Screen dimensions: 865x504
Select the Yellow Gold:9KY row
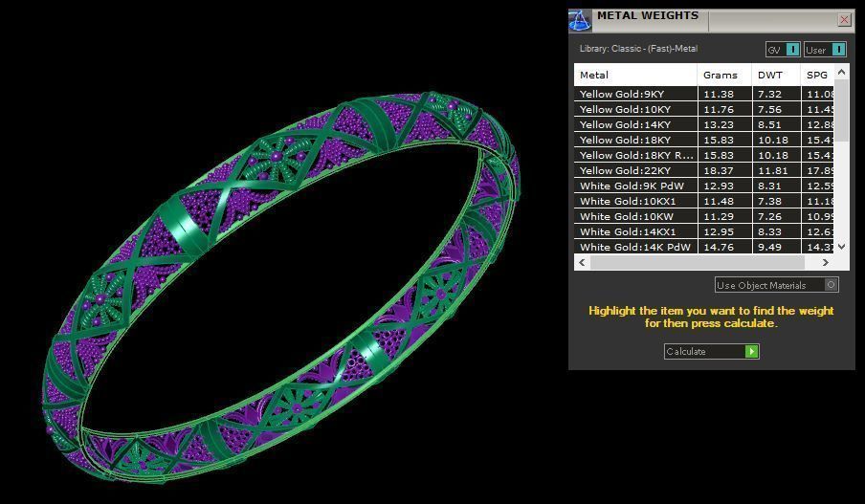click(704, 94)
